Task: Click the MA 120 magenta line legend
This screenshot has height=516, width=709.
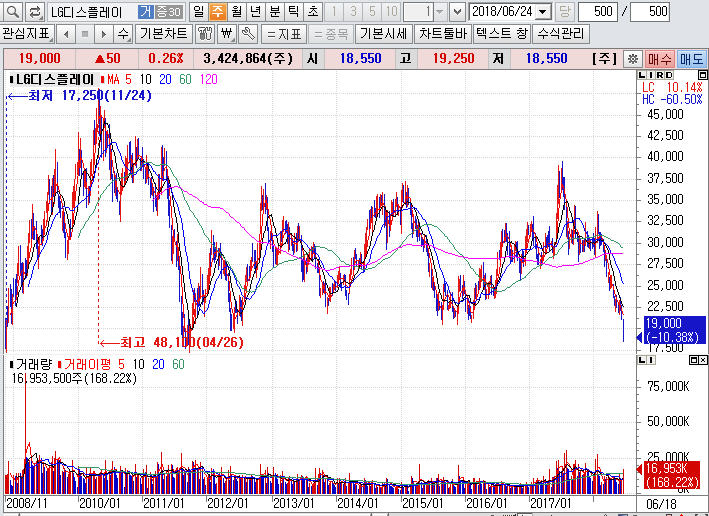Action: tap(208, 78)
